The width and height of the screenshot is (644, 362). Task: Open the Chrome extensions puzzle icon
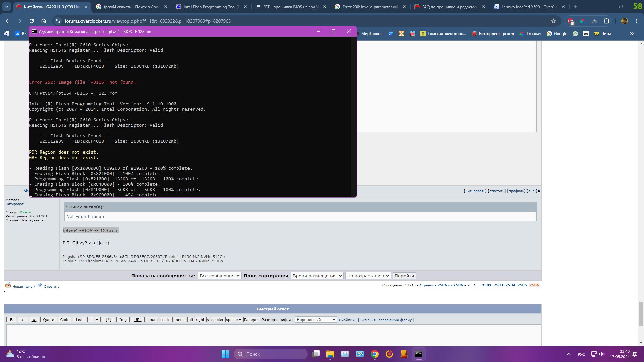click(606, 21)
